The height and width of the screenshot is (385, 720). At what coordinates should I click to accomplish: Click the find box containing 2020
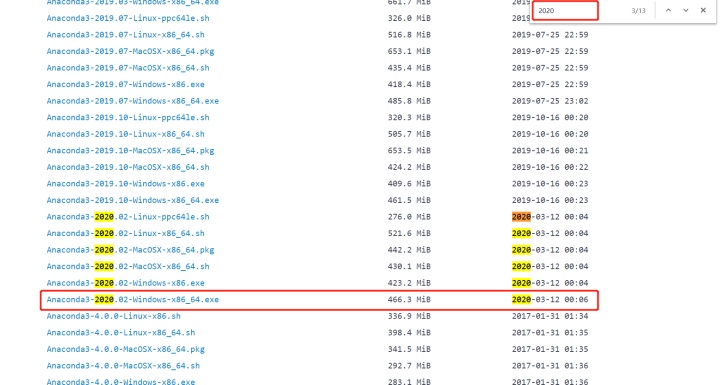pyautogui.click(x=566, y=11)
